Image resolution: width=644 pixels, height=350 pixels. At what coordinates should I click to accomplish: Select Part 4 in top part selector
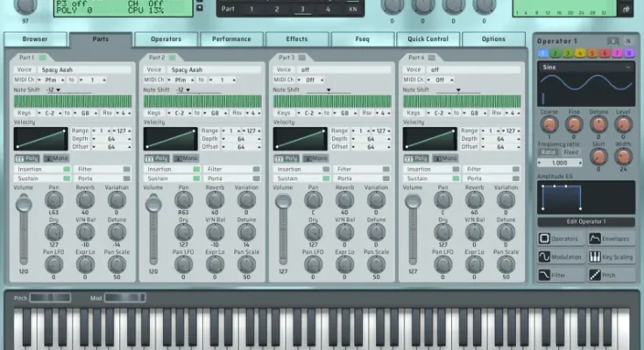[328, 9]
